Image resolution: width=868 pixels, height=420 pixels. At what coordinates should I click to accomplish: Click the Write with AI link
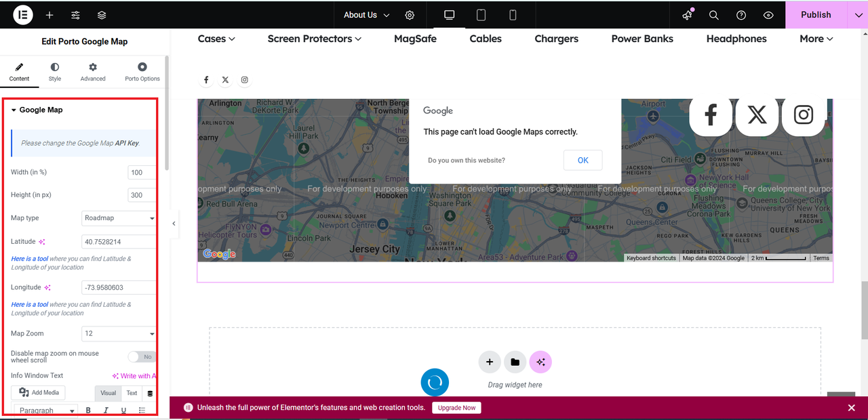pyautogui.click(x=134, y=376)
